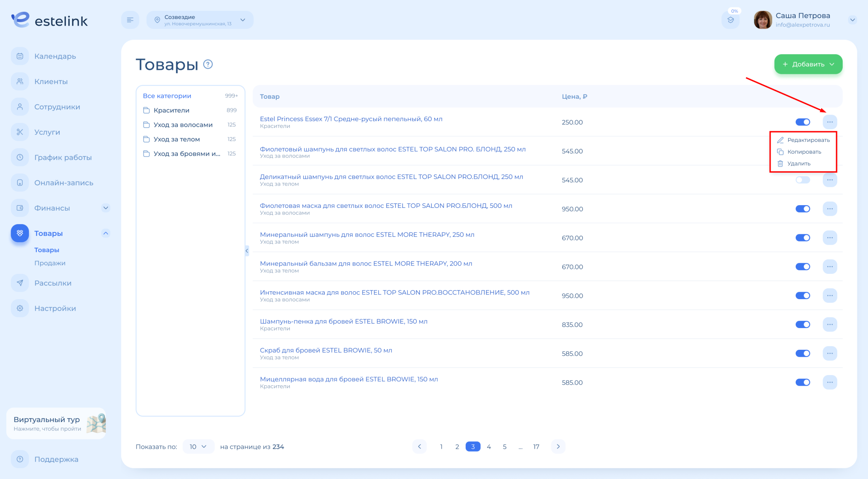868x479 pixels.
Task: Click Саша Петрова profile avatar
Action: 762,20
